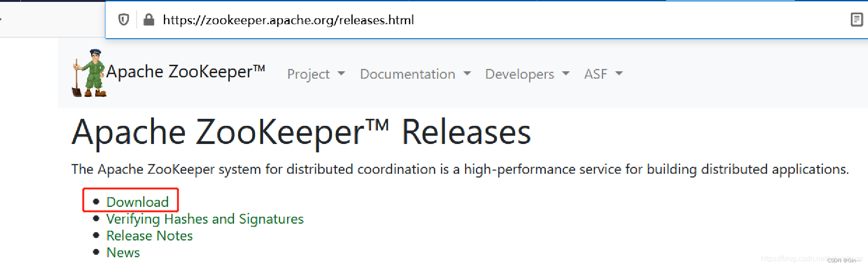Open the Project dropdown menu

(x=316, y=74)
